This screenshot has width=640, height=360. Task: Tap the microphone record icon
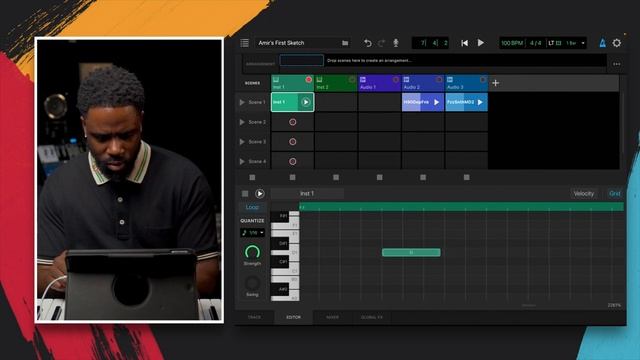396,43
